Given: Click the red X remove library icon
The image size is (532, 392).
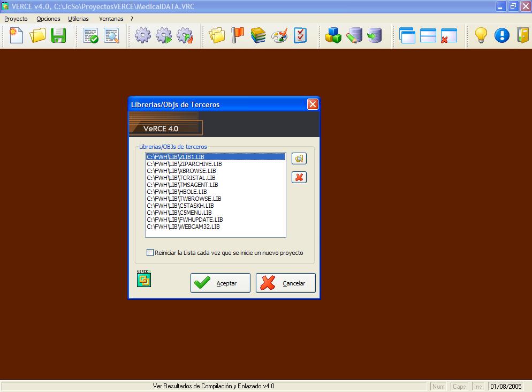Looking at the screenshot, I should (299, 177).
